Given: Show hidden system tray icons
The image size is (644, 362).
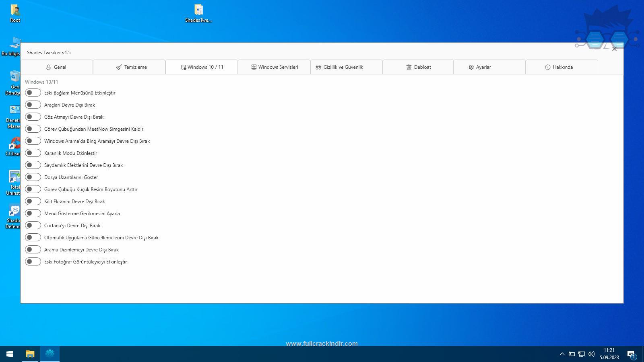Looking at the screenshot, I should coord(562,354).
